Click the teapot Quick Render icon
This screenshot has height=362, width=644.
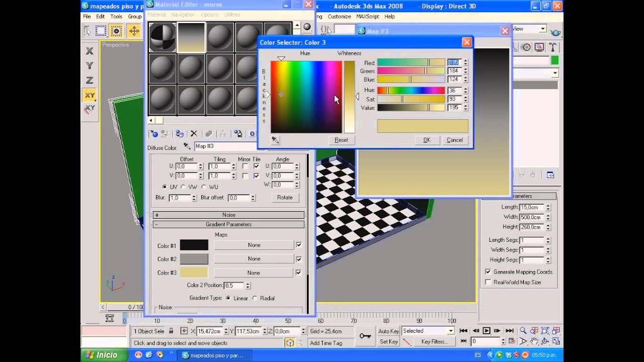pyautogui.click(x=555, y=32)
